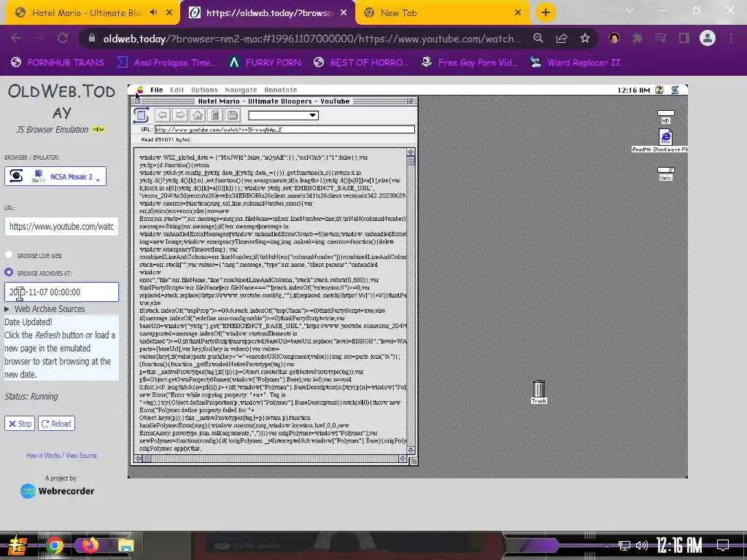Screen dimensions: 747x560
Task: Mute the Hotel Mario tab speaker icon
Action: (x=153, y=12)
